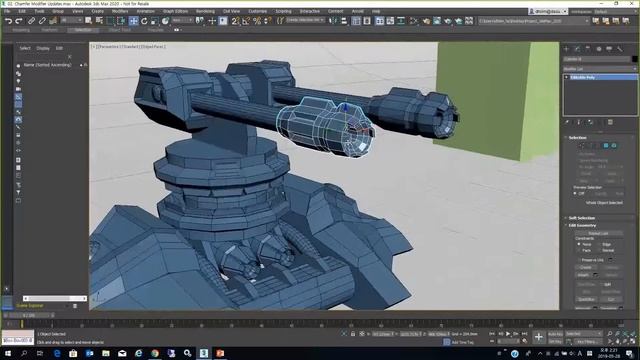The width and height of the screenshot is (640, 360).
Task: Collapse the Edit Geometry rollout
Action: point(582,225)
